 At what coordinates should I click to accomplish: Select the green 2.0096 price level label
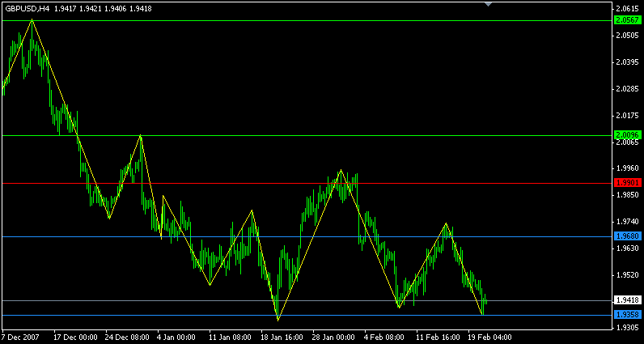[627, 135]
